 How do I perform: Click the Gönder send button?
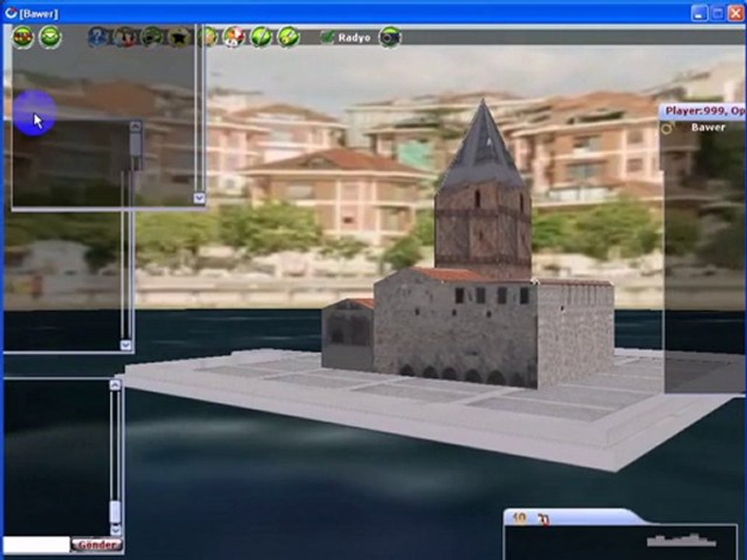[96, 544]
